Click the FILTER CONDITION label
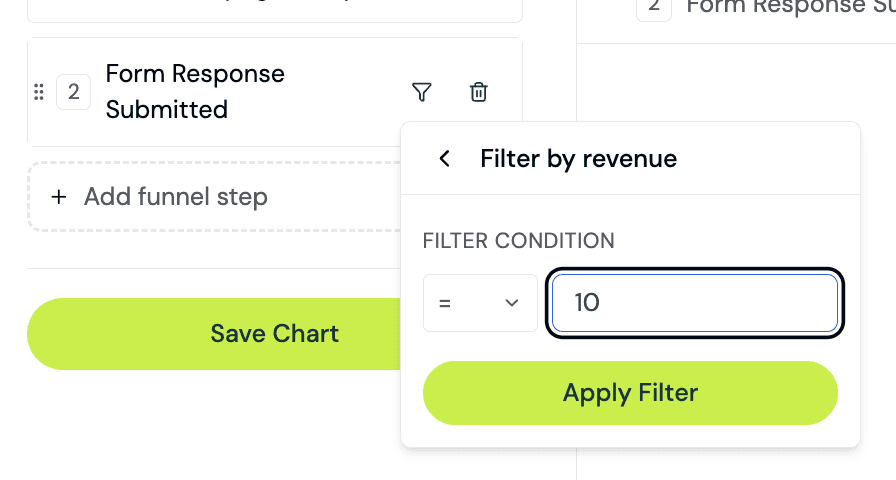Viewport: 896px width, 480px height. (x=518, y=241)
